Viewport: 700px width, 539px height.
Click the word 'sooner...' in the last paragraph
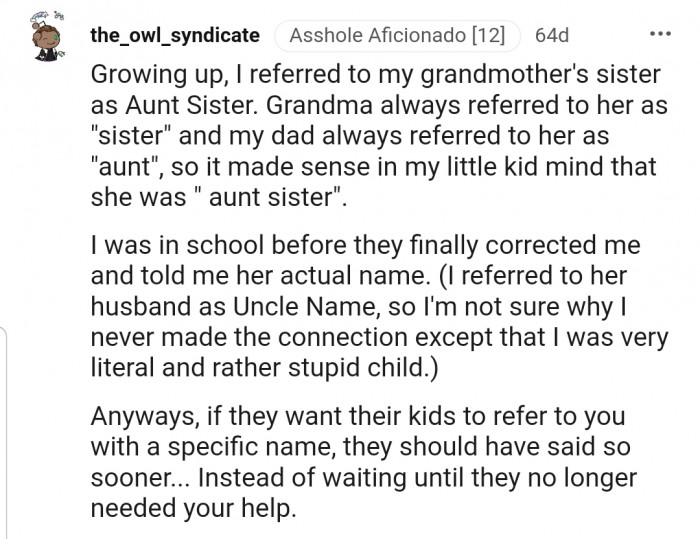pyautogui.click(x=140, y=478)
